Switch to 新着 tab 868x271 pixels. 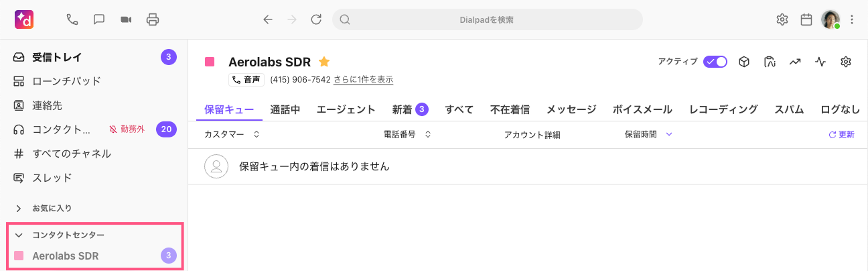coord(410,109)
